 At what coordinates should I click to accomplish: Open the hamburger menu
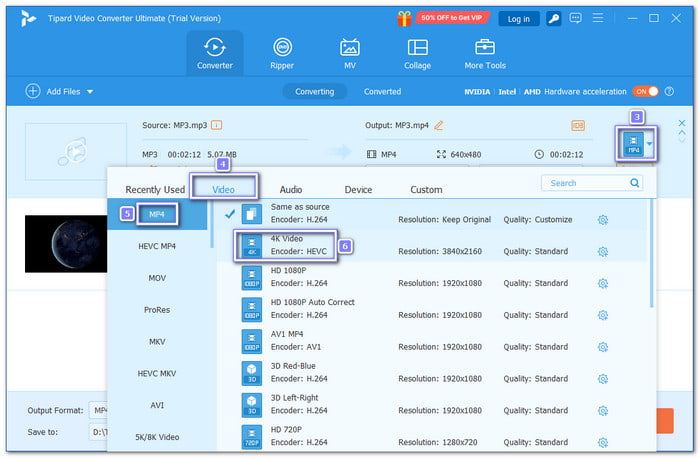pos(597,18)
